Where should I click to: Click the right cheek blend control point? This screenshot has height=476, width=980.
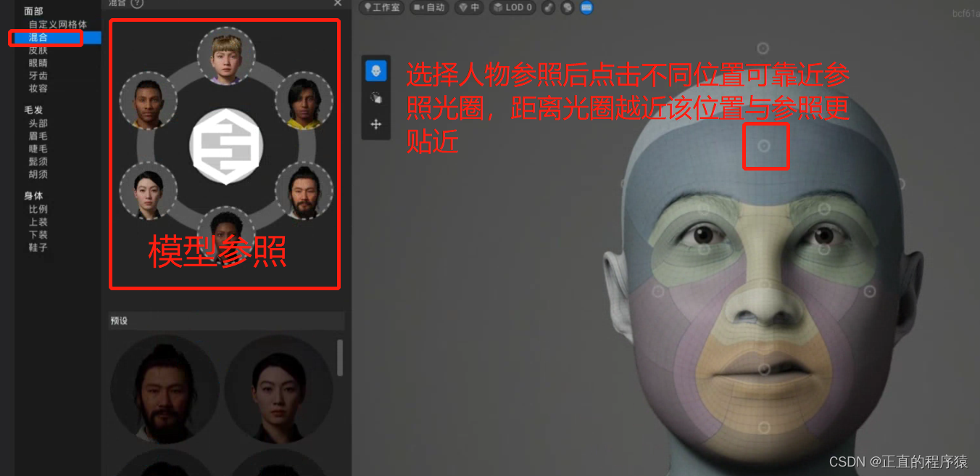869,292
